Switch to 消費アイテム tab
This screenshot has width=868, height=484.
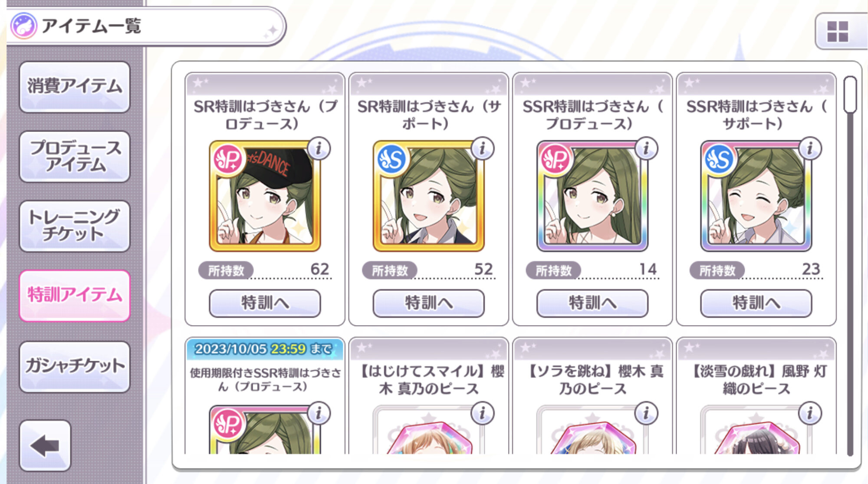pos(75,87)
